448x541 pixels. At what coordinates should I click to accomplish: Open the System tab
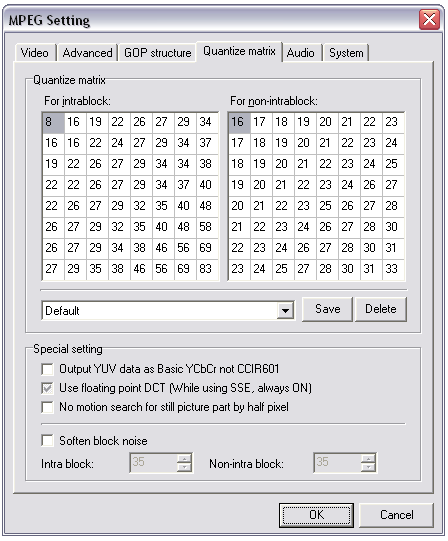click(x=346, y=53)
